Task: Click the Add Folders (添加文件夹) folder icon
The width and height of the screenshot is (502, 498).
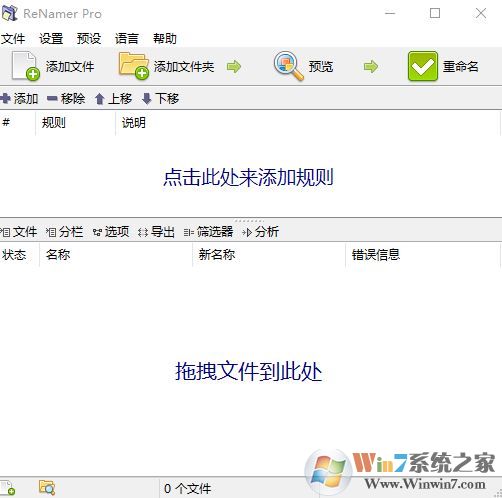Action: point(134,66)
